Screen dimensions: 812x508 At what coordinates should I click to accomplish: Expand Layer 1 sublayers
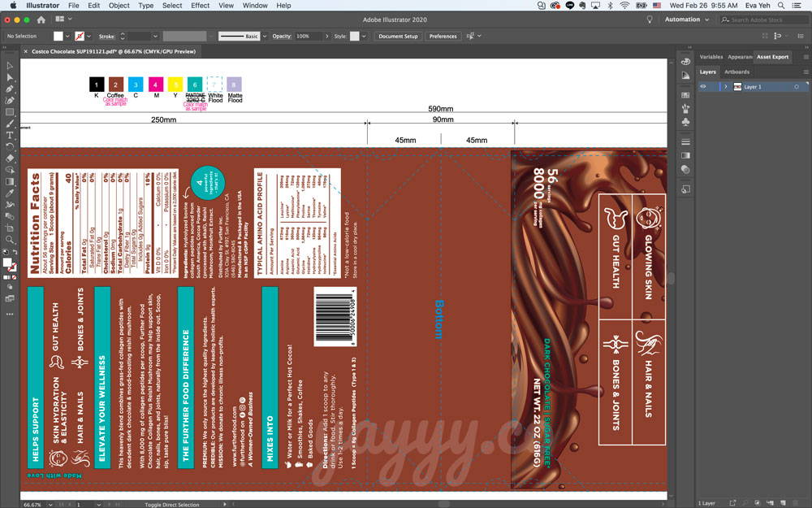[x=725, y=87]
